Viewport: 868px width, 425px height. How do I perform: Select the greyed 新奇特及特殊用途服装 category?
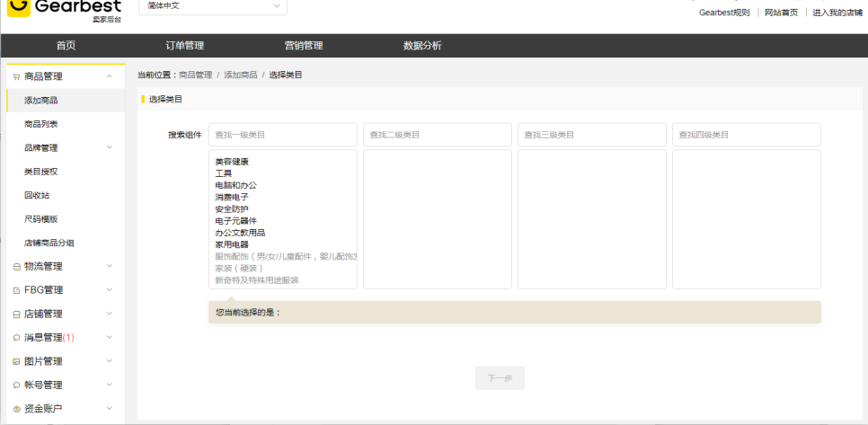click(257, 280)
